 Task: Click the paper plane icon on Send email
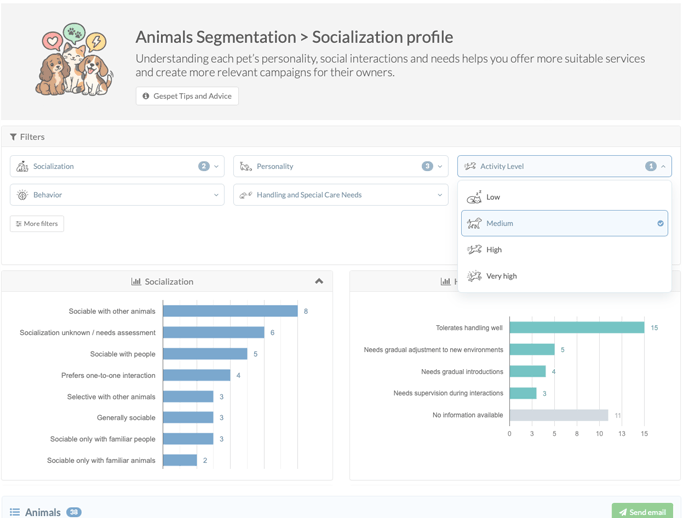623,512
